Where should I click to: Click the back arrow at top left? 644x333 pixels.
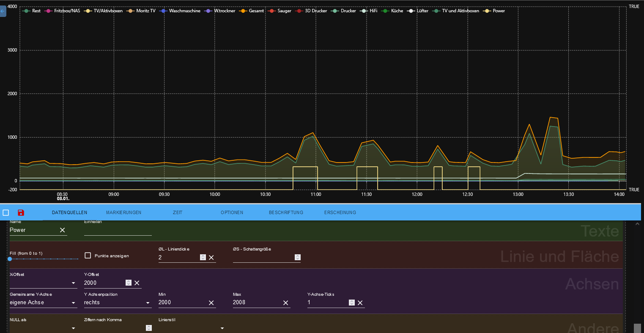(3, 11)
